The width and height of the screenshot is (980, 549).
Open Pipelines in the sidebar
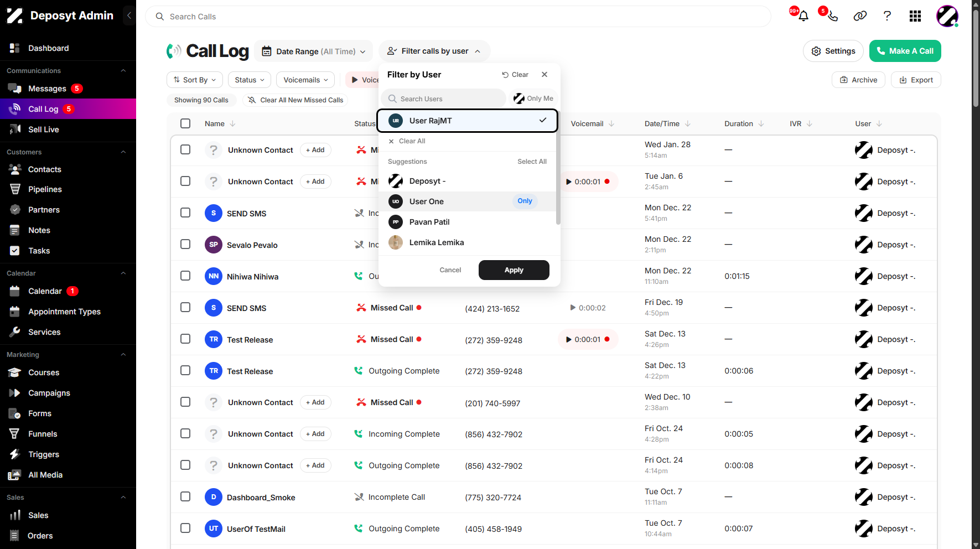pyautogui.click(x=45, y=189)
